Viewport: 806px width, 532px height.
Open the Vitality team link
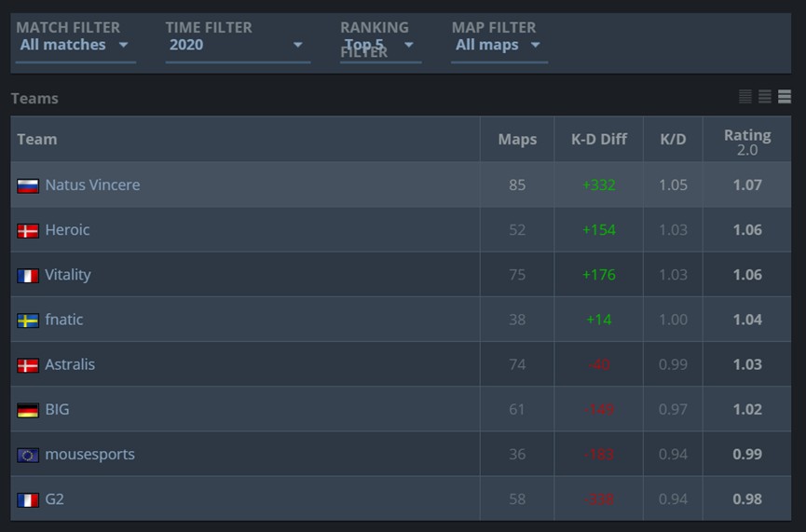coord(68,275)
